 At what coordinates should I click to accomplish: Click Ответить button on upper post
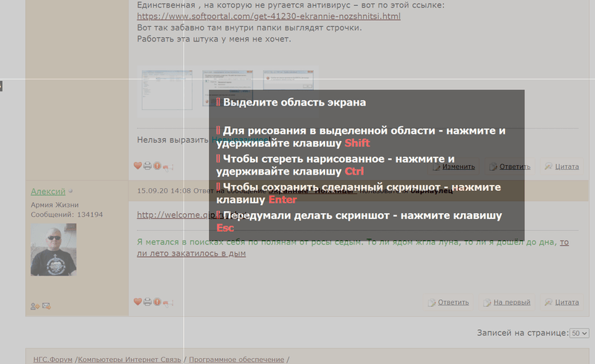[x=509, y=166]
